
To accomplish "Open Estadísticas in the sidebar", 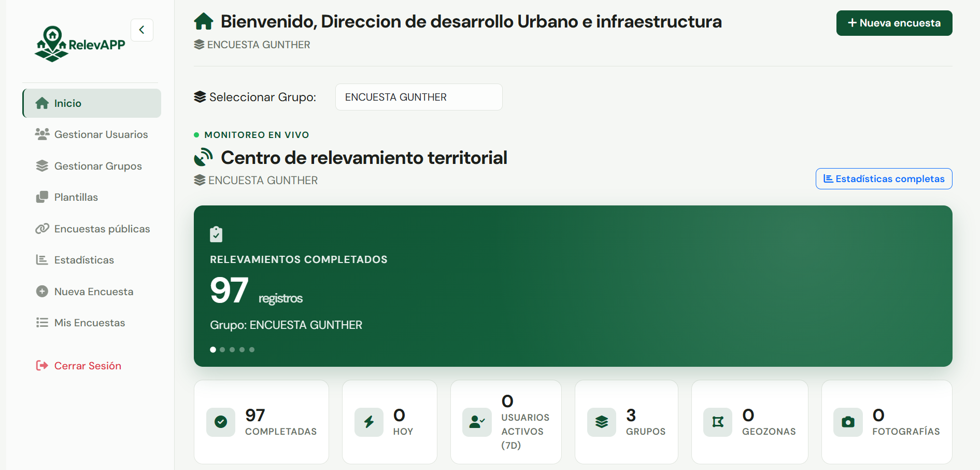I will [92, 260].
